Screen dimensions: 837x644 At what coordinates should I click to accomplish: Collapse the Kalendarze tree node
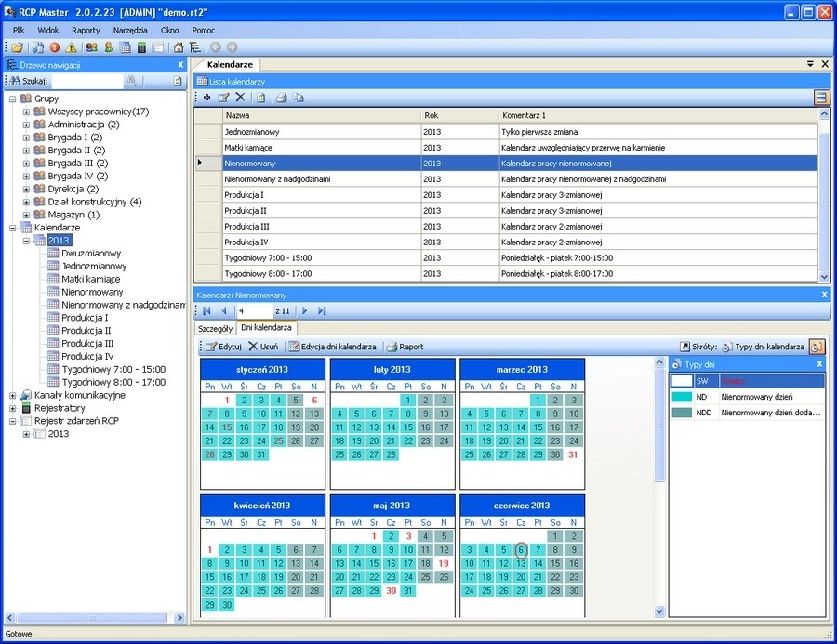13,228
